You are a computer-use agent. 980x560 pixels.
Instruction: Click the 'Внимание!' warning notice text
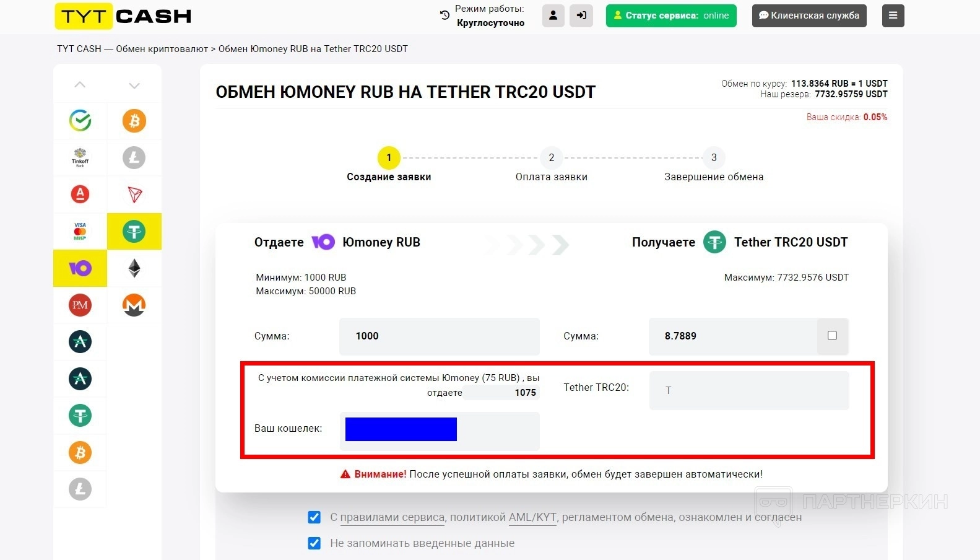[x=552, y=474]
